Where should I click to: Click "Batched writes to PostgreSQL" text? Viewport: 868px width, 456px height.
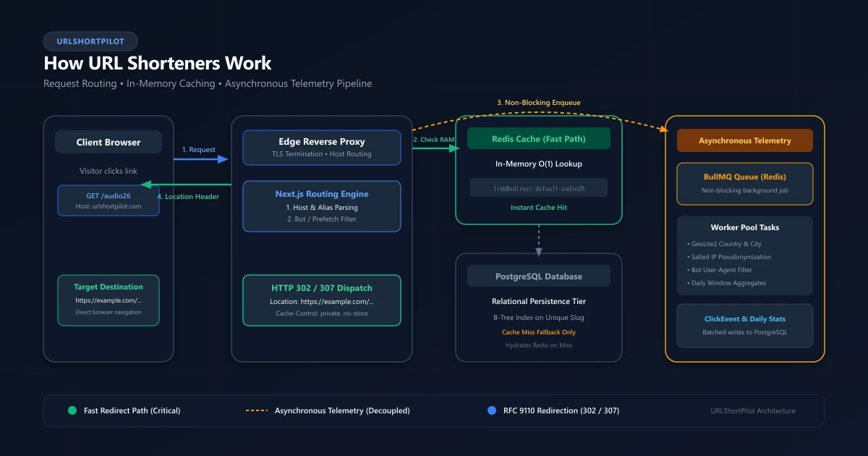pyautogui.click(x=745, y=332)
